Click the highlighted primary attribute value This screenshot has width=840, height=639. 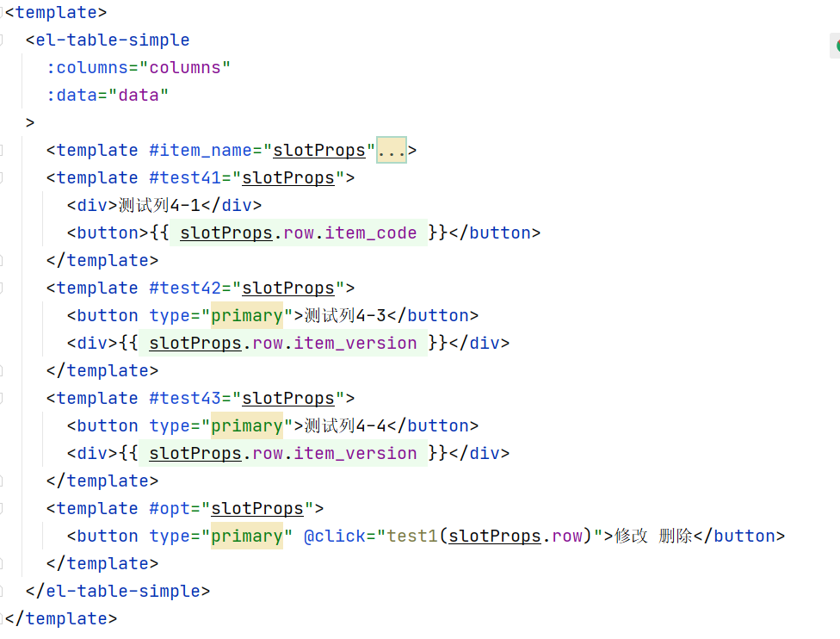[247, 315]
